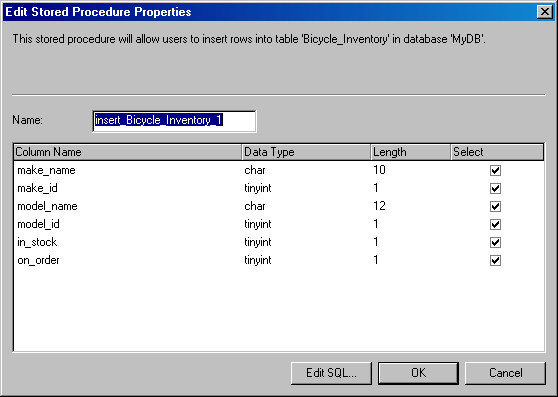Click the length value 1 for make_id
The image size is (558, 397).
(x=376, y=188)
